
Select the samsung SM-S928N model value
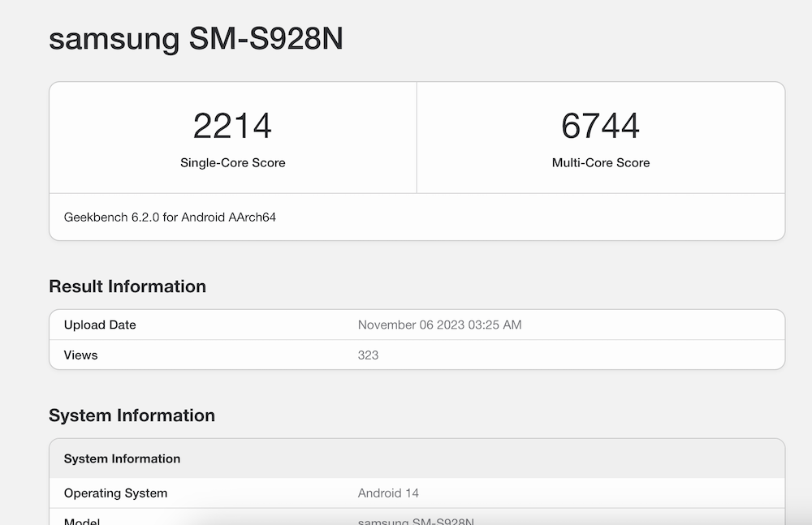(416, 521)
